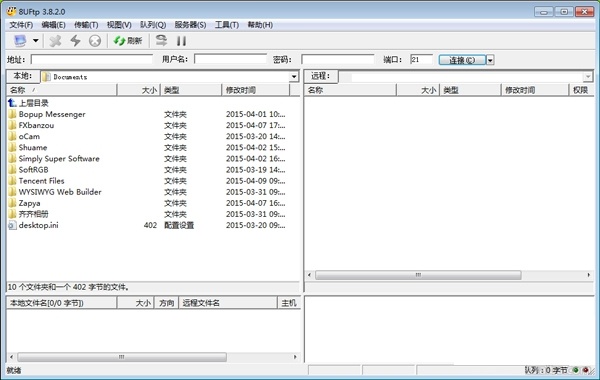Open the remote path dropdown arrow

click(588, 77)
